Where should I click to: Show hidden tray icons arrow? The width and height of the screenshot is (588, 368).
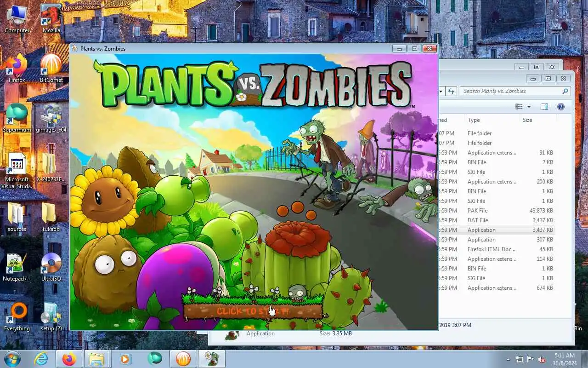tap(508, 359)
